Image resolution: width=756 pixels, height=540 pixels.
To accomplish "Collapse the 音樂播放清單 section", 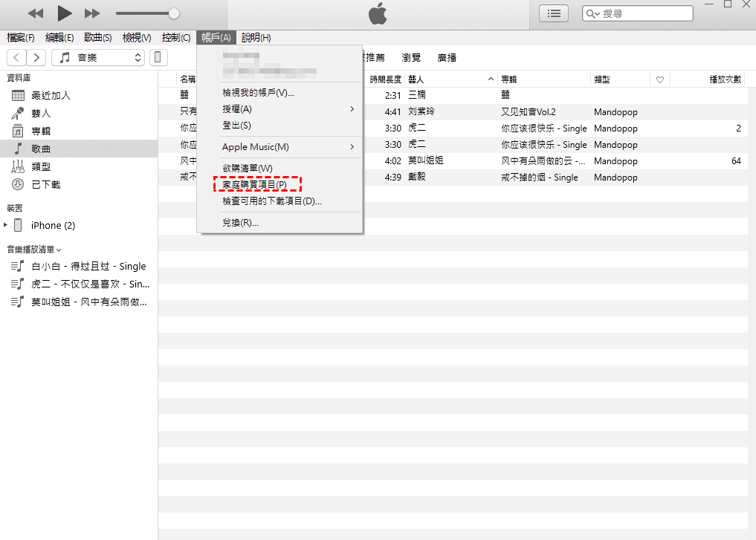I will [59, 250].
